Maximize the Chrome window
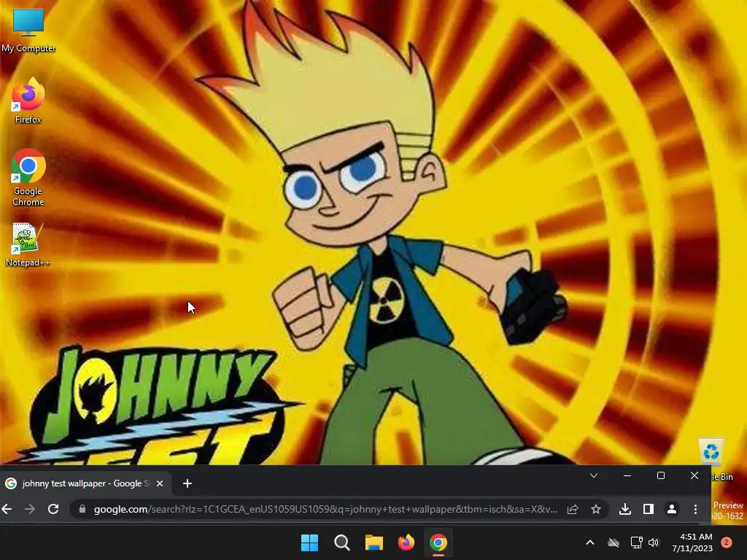This screenshot has width=747, height=560. (661, 475)
